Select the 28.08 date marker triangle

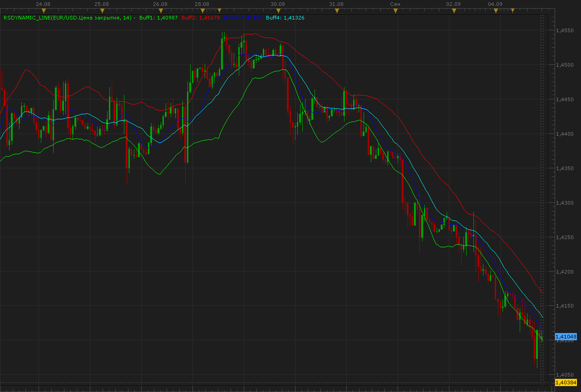coord(202,10)
